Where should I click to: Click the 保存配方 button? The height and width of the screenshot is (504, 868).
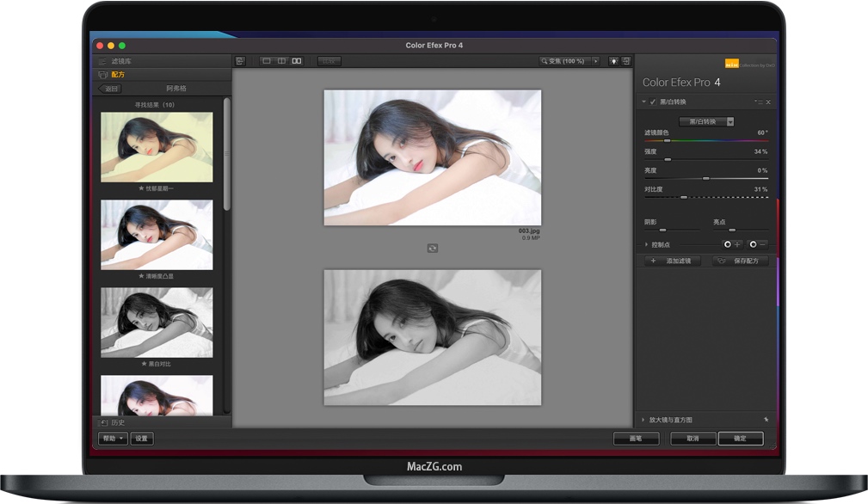tap(740, 261)
